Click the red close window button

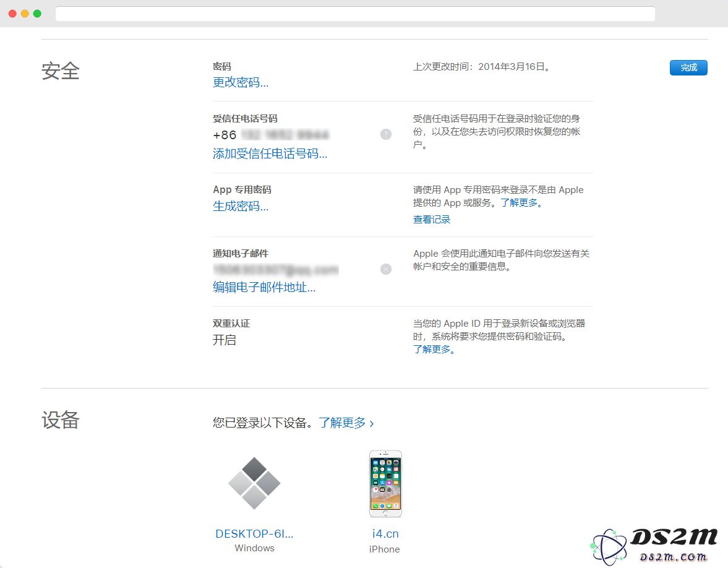tap(12, 14)
